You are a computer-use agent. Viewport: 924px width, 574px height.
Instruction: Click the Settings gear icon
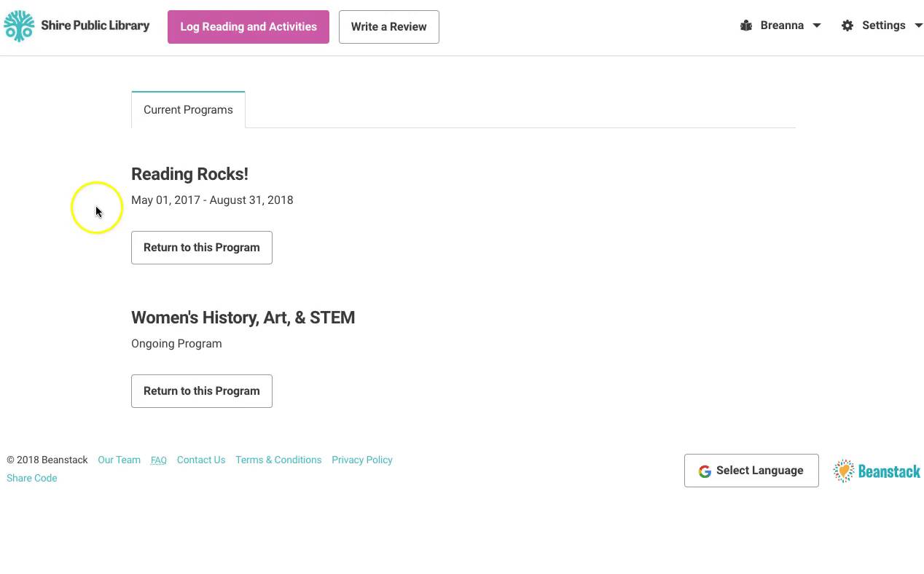[847, 25]
